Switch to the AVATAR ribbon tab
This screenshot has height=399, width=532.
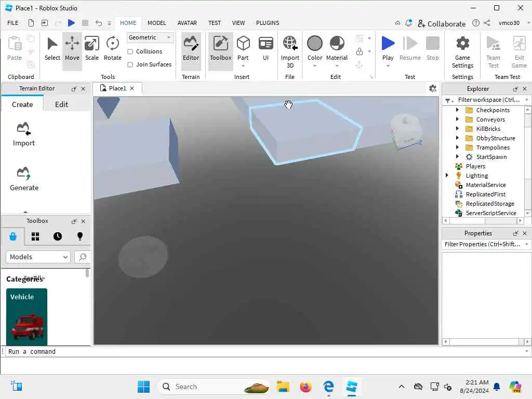pos(187,23)
